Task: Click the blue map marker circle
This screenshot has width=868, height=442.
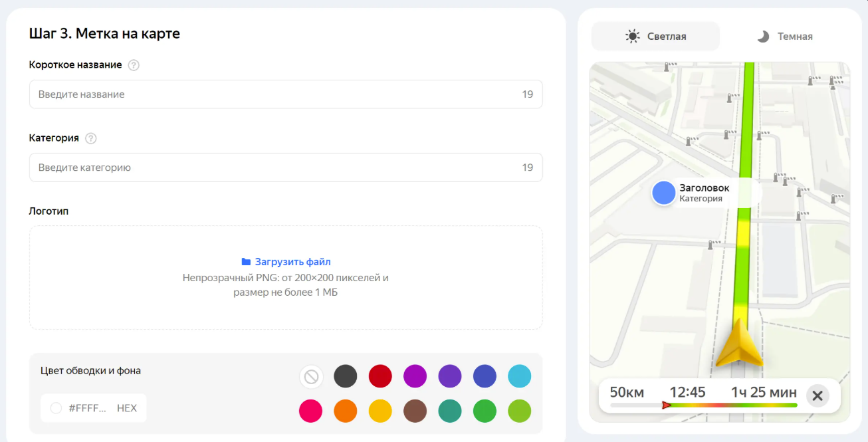Action: (663, 193)
